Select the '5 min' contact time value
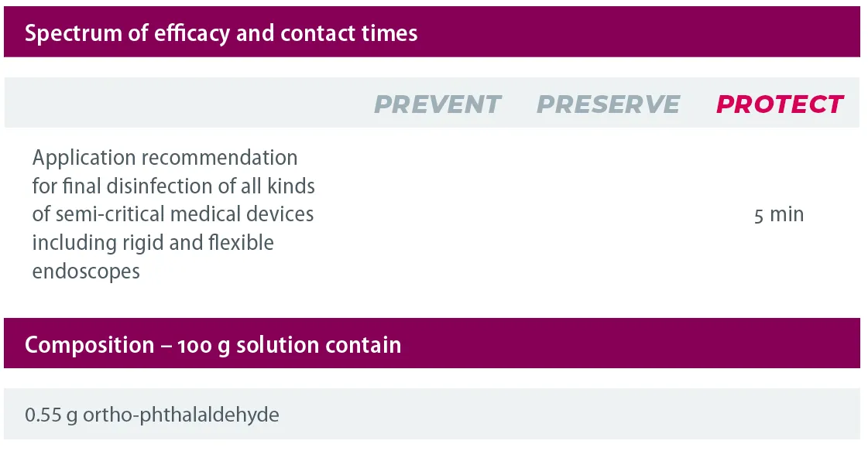 pyautogui.click(x=779, y=214)
